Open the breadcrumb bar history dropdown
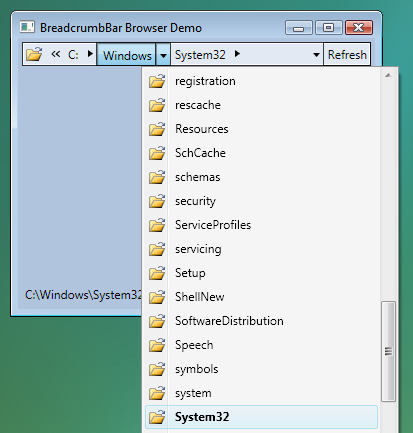Viewport: 413px width, 433px height. pos(316,55)
